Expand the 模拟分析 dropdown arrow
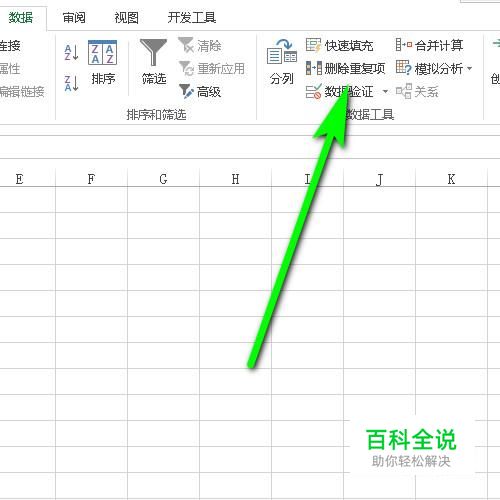Image resolution: width=500 pixels, height=500 pixels. (x=469, y=68)
